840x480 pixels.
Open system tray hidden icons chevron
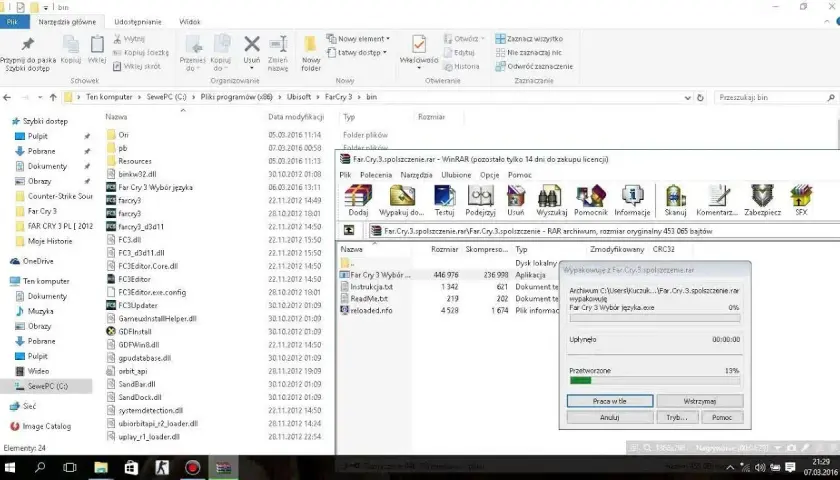(x=730, y=468)
